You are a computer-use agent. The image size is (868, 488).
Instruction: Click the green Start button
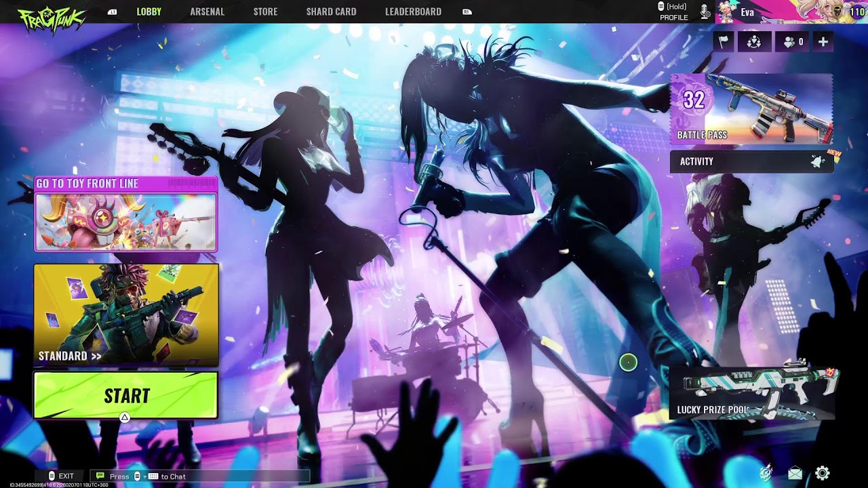(126, 395)
